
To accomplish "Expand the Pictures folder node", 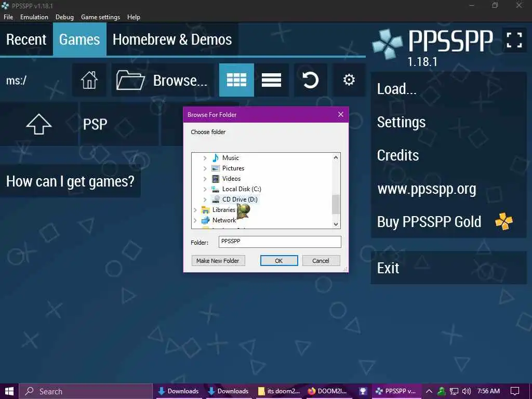I will (205, 168).
